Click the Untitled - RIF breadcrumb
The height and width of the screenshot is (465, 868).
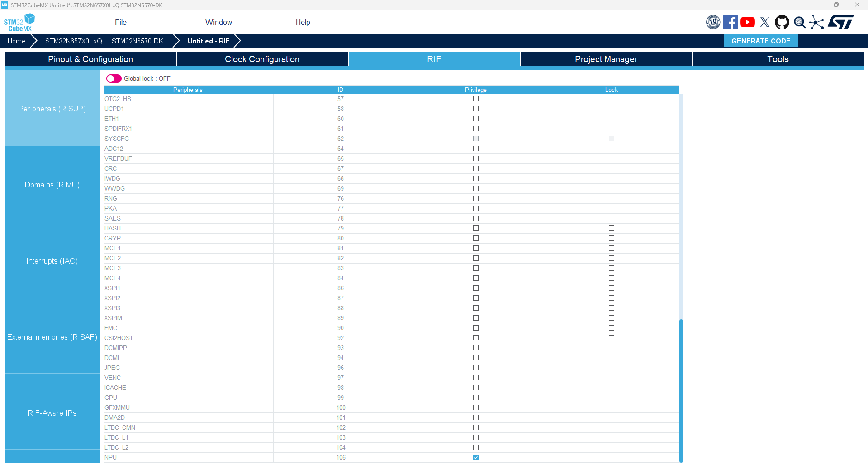pyautogui.click(x=209, y=41)
